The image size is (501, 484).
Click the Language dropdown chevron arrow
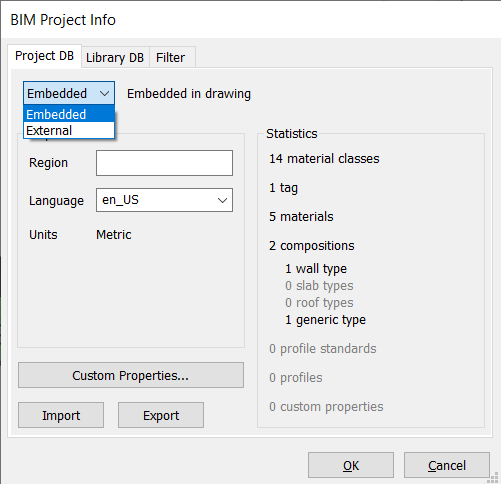click(x=222, y=200)
